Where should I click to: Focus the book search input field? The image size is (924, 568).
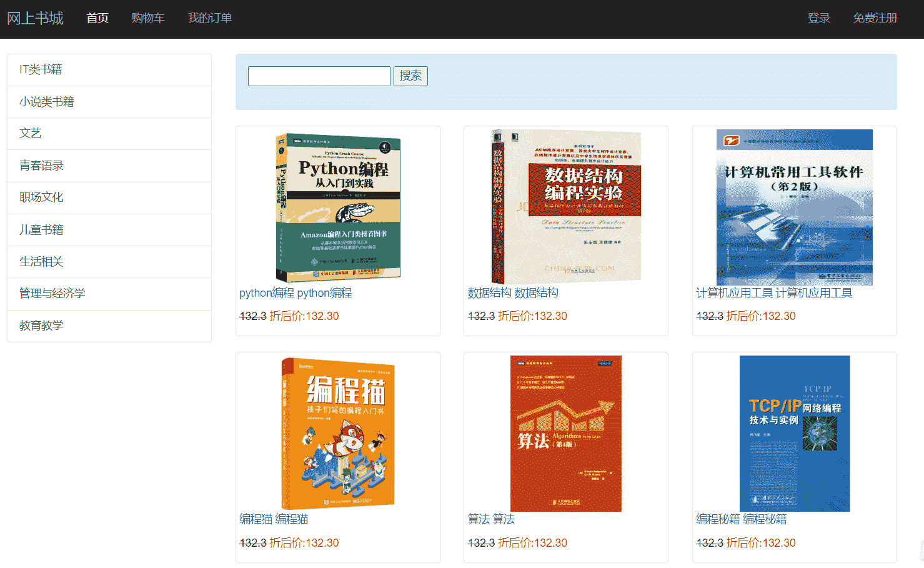pyautogui.click(x=319, y=76)
